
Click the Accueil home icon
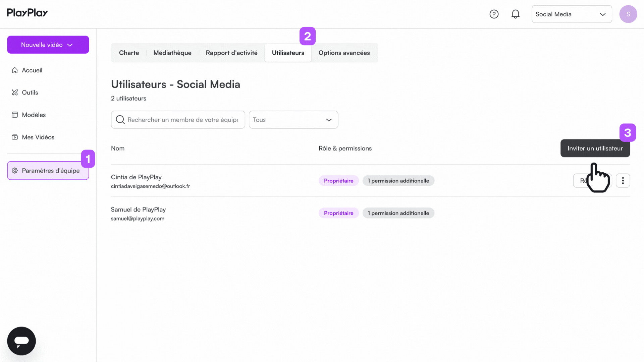pos(15,70)
